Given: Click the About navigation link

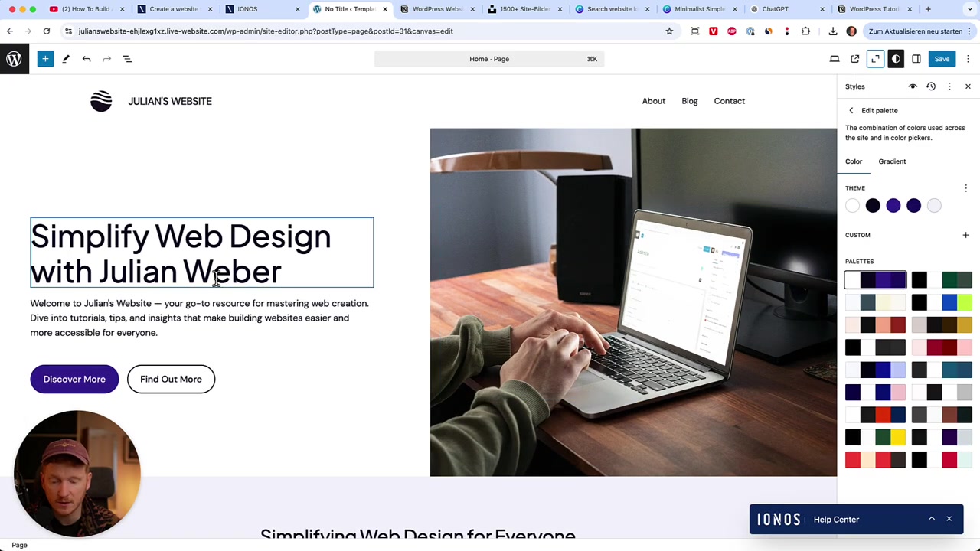Looking at the screenshot, I should pyautogui.click(x=654, y=101).
